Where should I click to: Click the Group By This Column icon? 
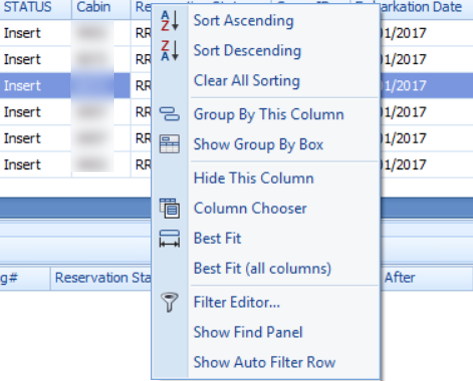tap(170, 114)
